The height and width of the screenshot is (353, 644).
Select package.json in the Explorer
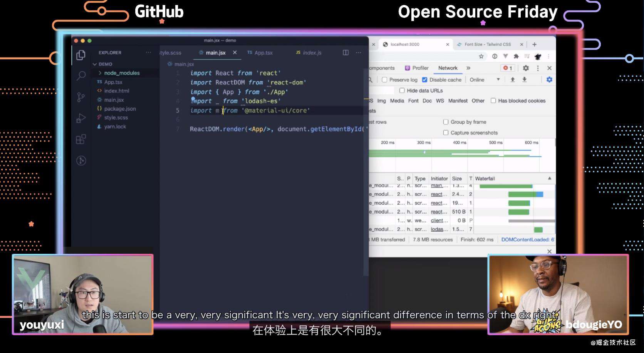[x=120, y=109]
